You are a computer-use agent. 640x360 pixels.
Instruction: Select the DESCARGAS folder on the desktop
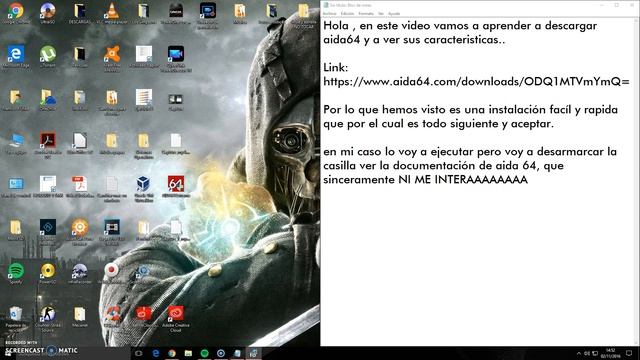(80, 12)
